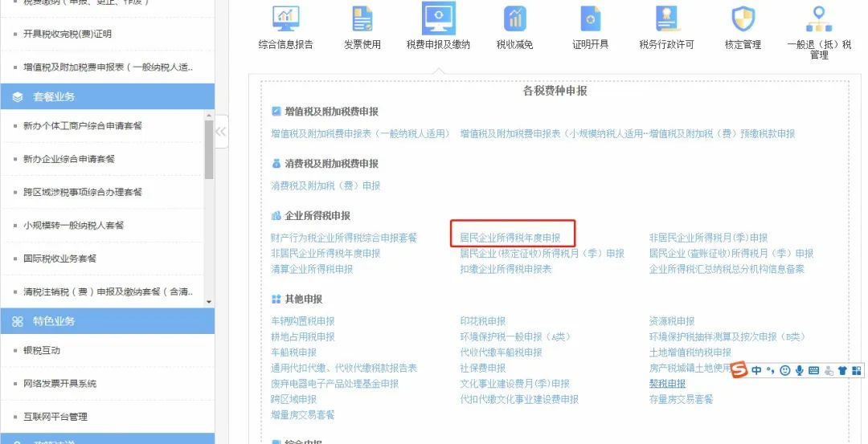This screenshot has width=868, height=444.
Task: Click the sidebar scrollbar up arrow
Action: click(209, 115)
